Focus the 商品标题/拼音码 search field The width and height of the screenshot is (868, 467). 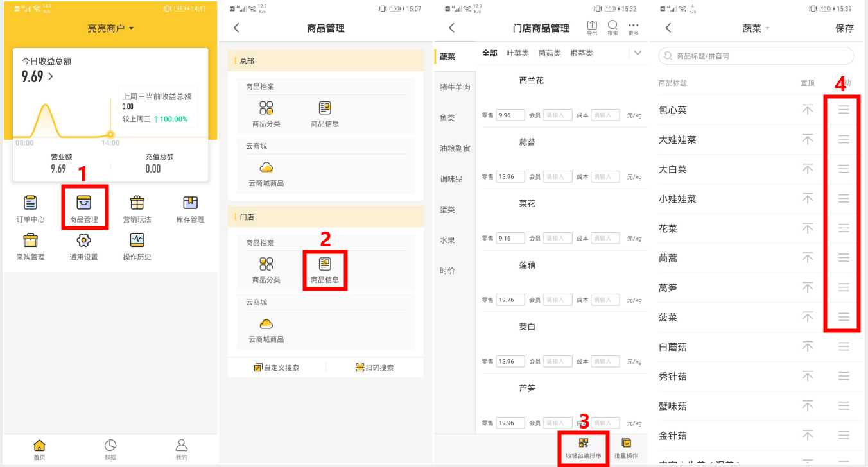(x=756, y=56)
